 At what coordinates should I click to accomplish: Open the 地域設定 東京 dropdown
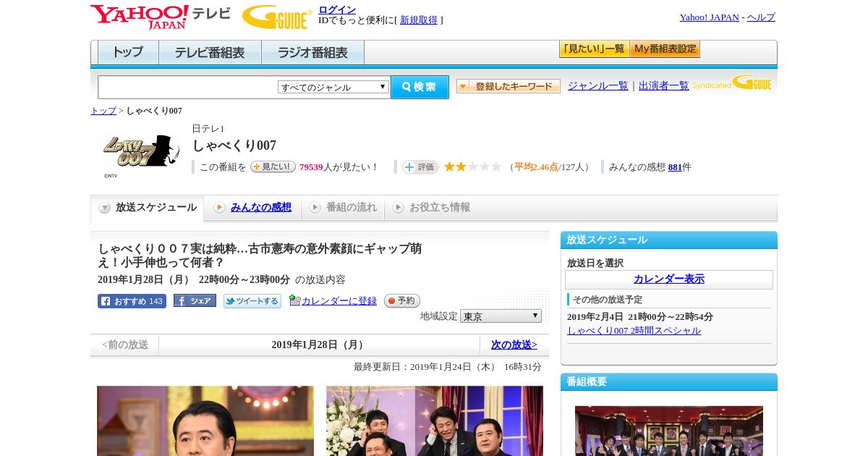pyautogui.click(x=501, y=316)
